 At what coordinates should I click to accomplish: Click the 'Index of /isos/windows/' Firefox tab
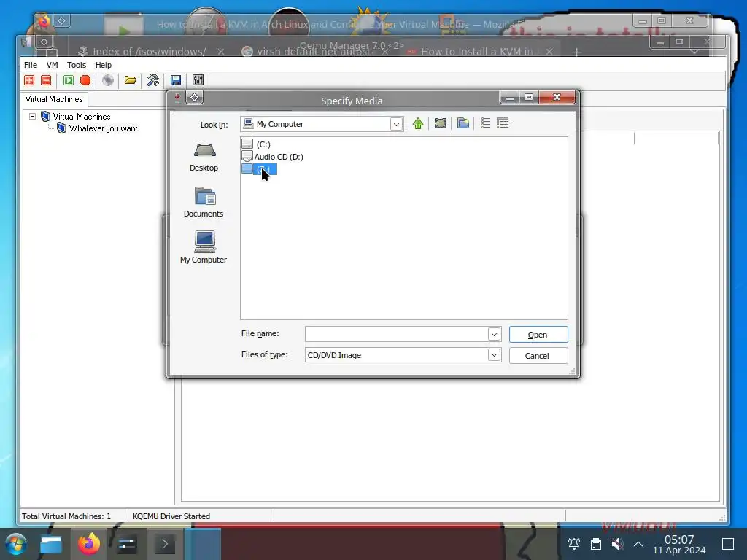(150, 52)
